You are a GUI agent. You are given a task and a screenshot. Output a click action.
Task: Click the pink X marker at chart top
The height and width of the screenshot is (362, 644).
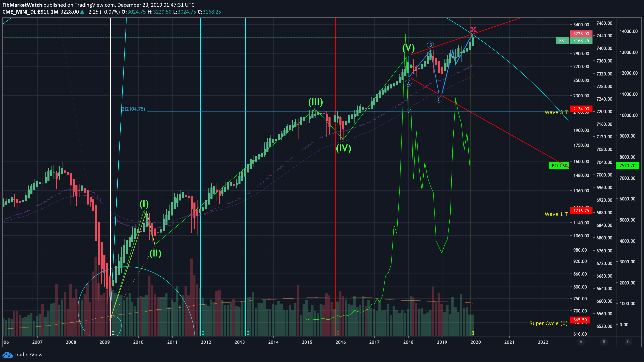click(x=473, y=29)
